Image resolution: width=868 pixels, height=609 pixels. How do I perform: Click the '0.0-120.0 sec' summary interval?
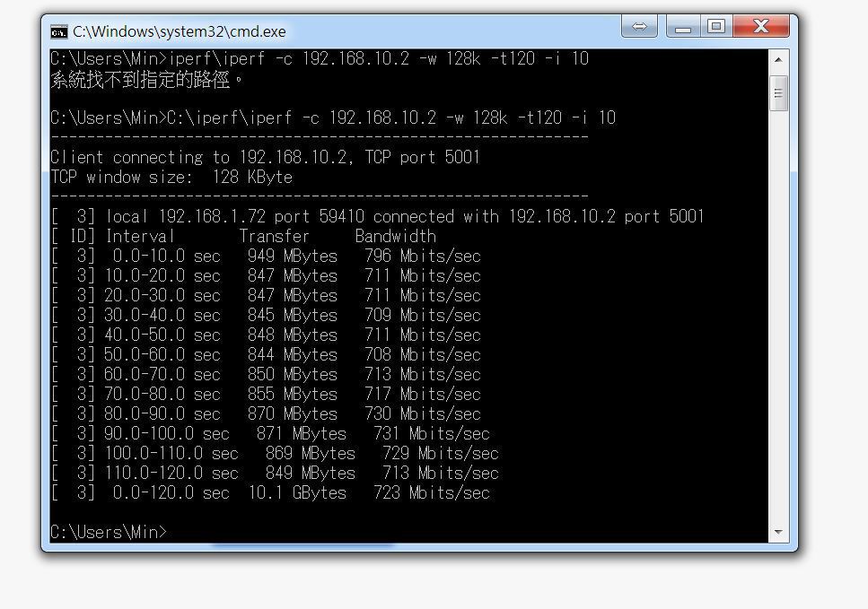[x=171, y=492]
